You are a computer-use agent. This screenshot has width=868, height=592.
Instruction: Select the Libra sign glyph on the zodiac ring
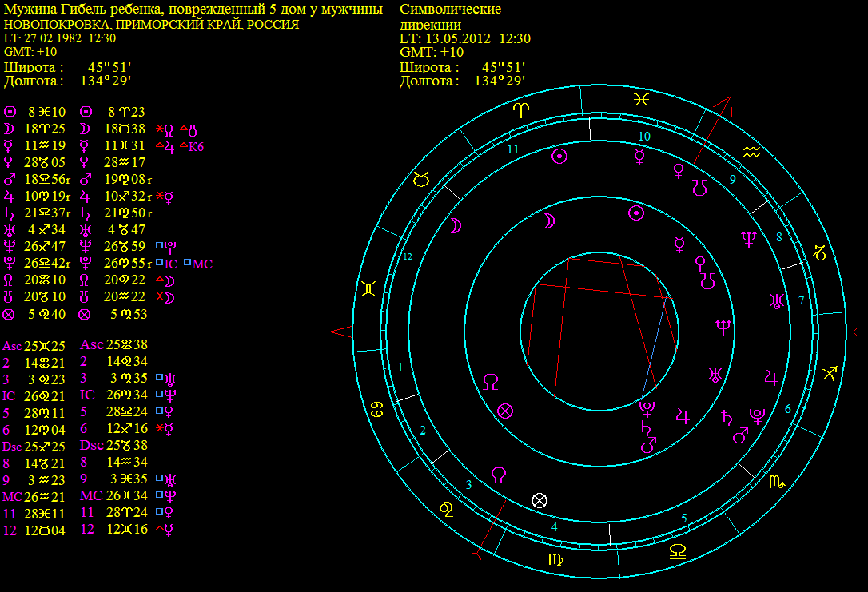[x=678, y=551]
